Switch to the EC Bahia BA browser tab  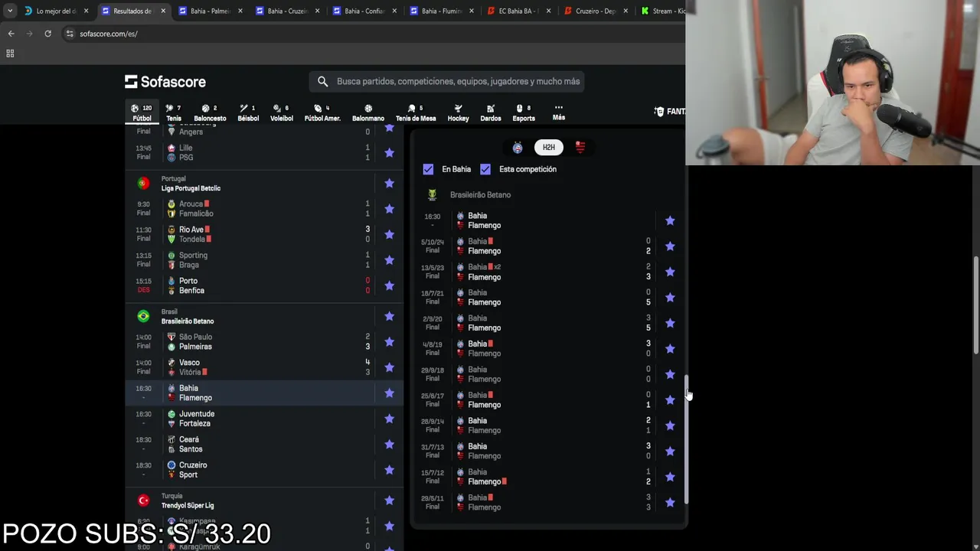point(518,11)
